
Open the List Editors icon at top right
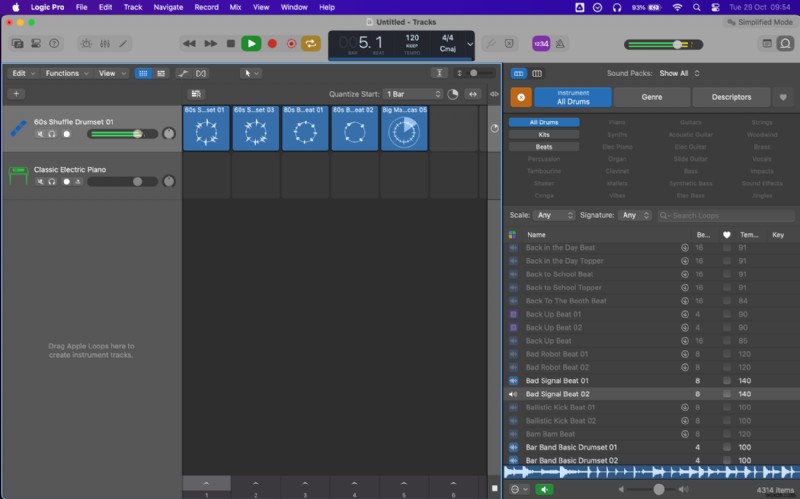[x=767, y=44]
